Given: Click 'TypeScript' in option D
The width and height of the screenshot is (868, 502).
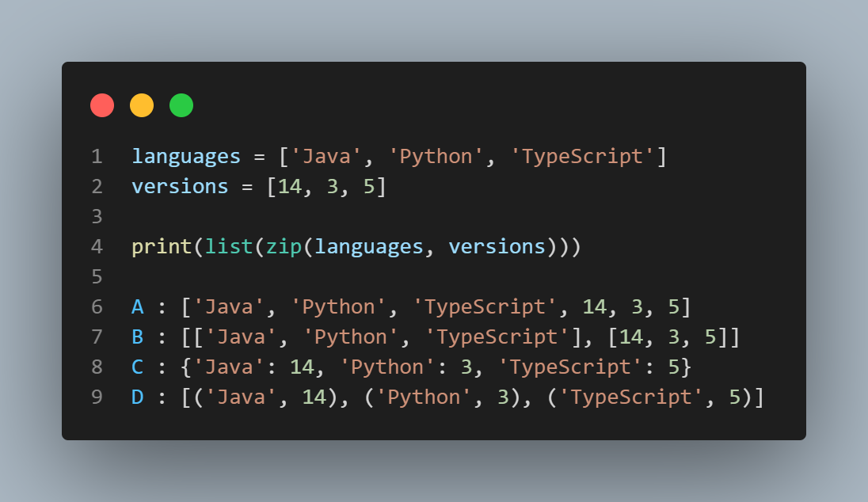Looking at the screenshot, I should tap(631, 397).
